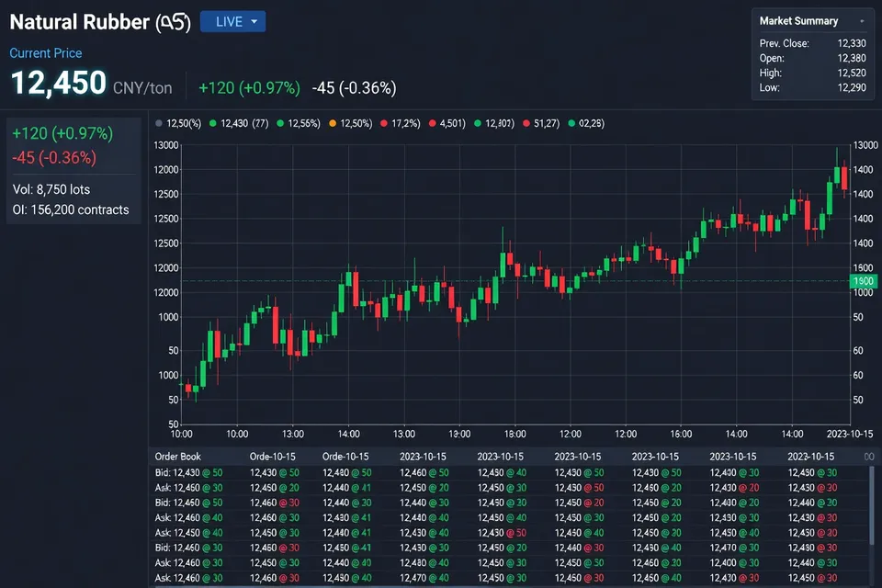The image size is (882, 588).
Task: Click the 12,470 @ 40 order cell
Action: click(424, 578)
